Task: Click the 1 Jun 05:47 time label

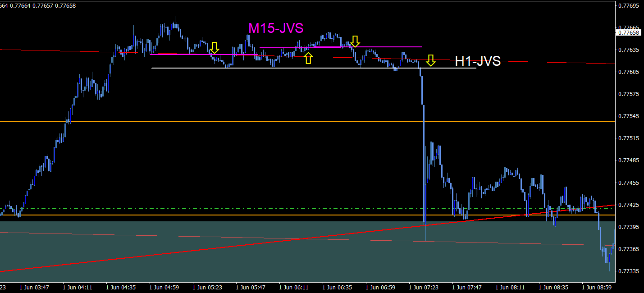Action: [x=251, y=287]
